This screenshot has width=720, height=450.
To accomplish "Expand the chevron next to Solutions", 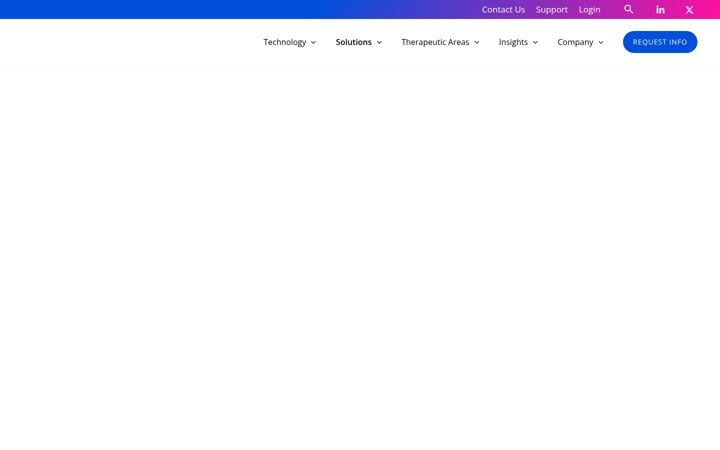I will [x=379, y=42].
